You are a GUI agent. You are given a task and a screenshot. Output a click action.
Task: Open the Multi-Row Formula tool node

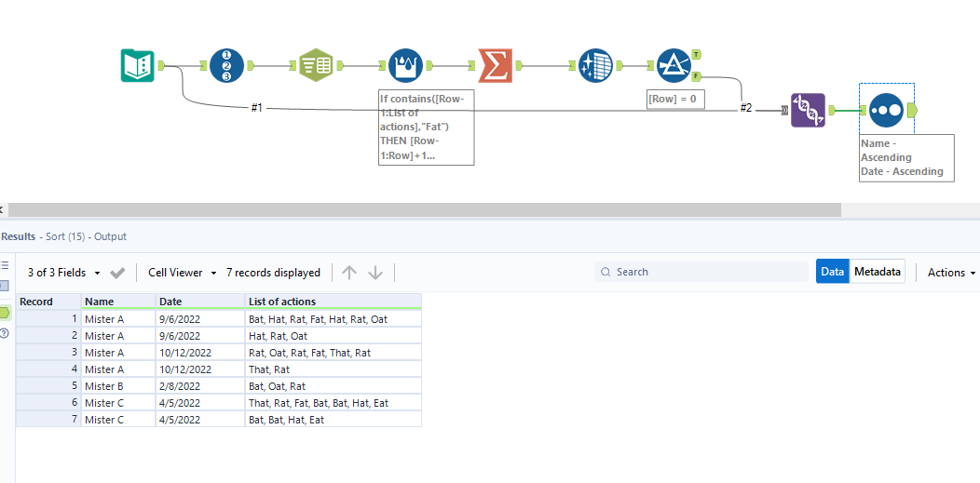[x=405, y=65]
